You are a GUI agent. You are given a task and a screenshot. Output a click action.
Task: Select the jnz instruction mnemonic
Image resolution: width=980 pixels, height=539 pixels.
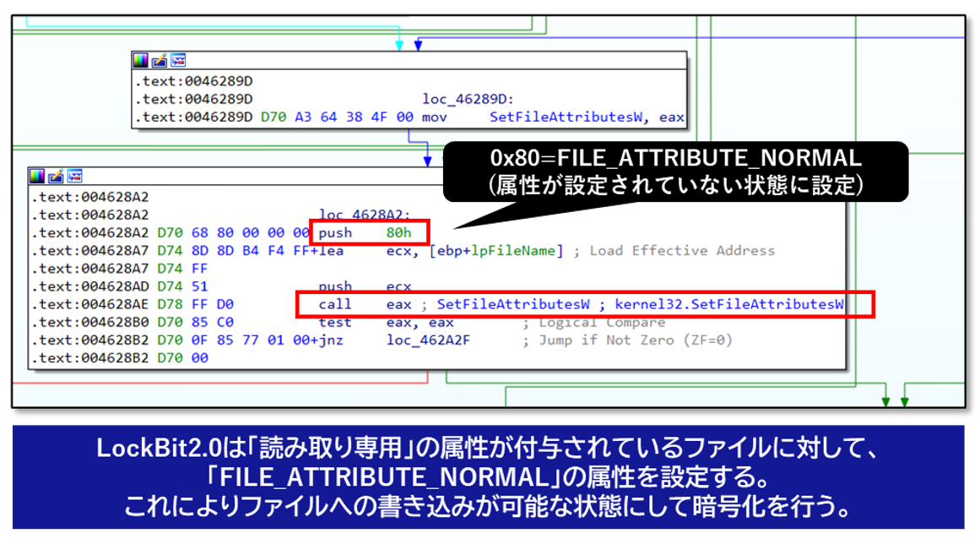click(x=331, y=340)
